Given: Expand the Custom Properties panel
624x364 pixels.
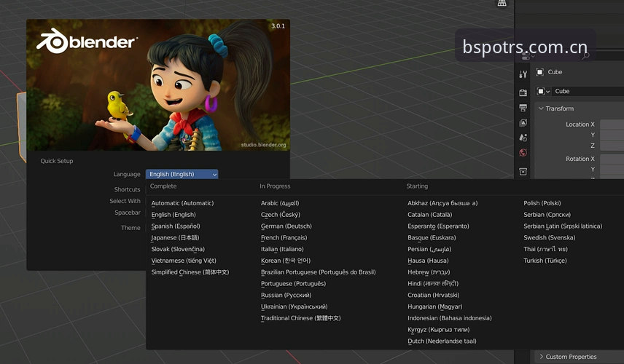Looking at the screenshot, I should point(567,357).
